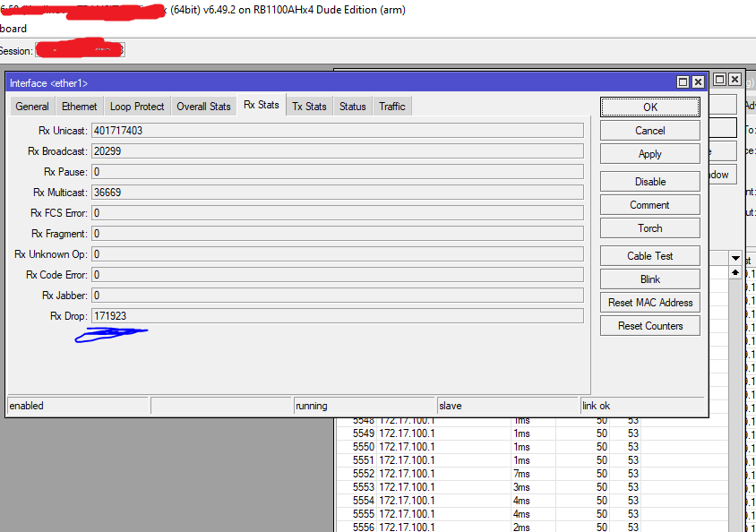Open the Tx Stats tab

[309, 107]
